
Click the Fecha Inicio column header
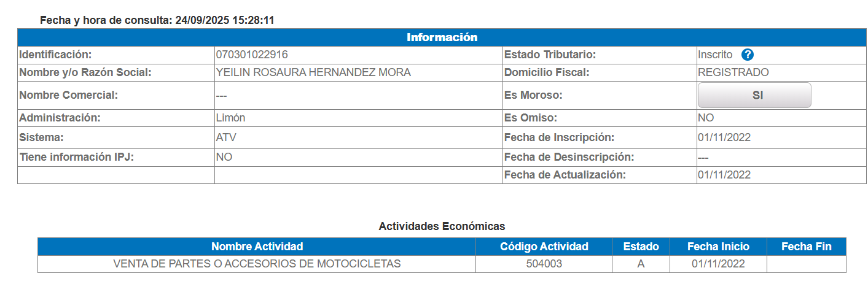coord(718,247)
